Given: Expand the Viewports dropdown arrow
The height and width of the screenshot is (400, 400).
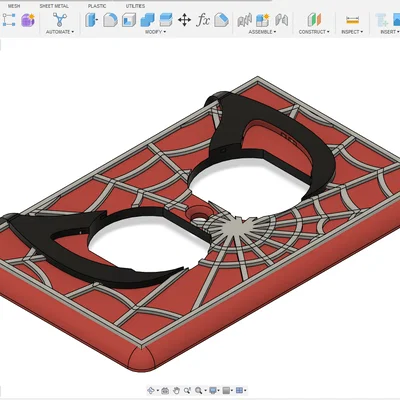Looking at the screenshot, I should 245,390.
